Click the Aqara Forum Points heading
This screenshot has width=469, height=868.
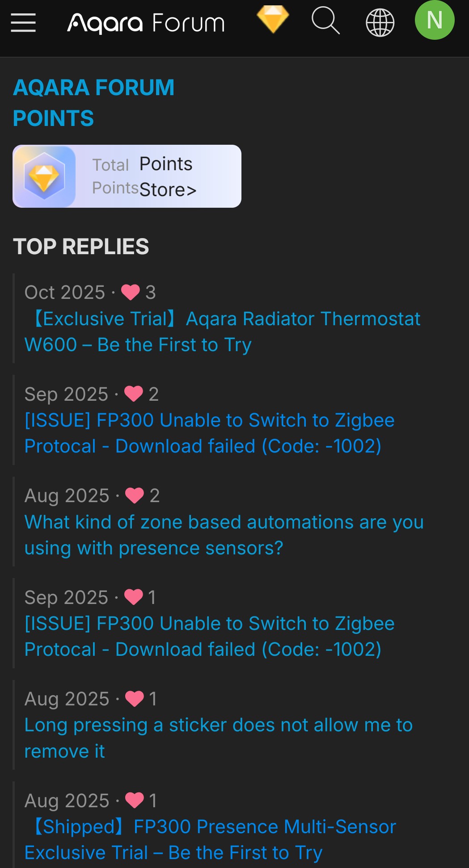click(x=93, y=103)
